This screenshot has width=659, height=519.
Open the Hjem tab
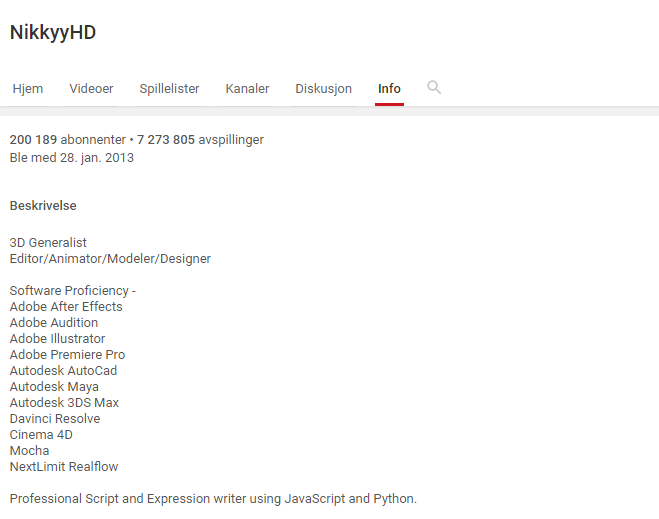tap(28, 89)
